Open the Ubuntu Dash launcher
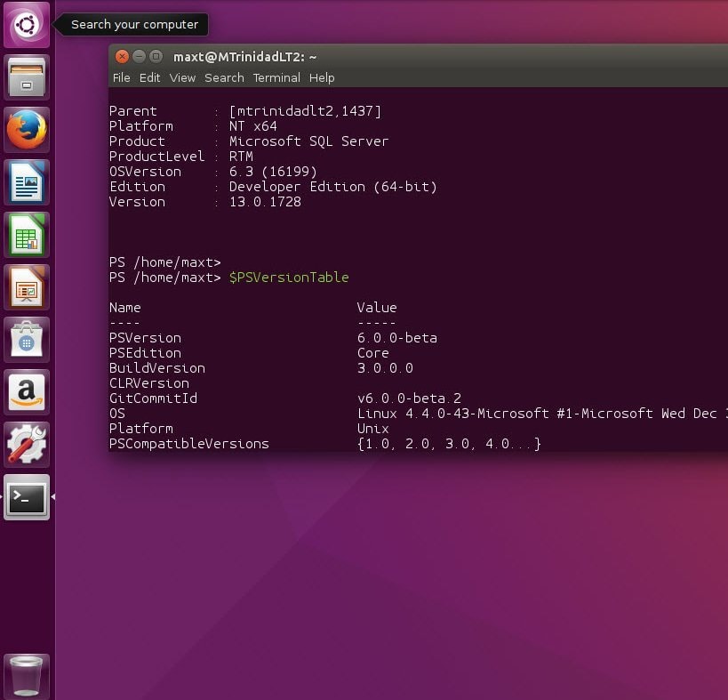The width and height of the screenshot is (728, 700). (x=26, y=24)
